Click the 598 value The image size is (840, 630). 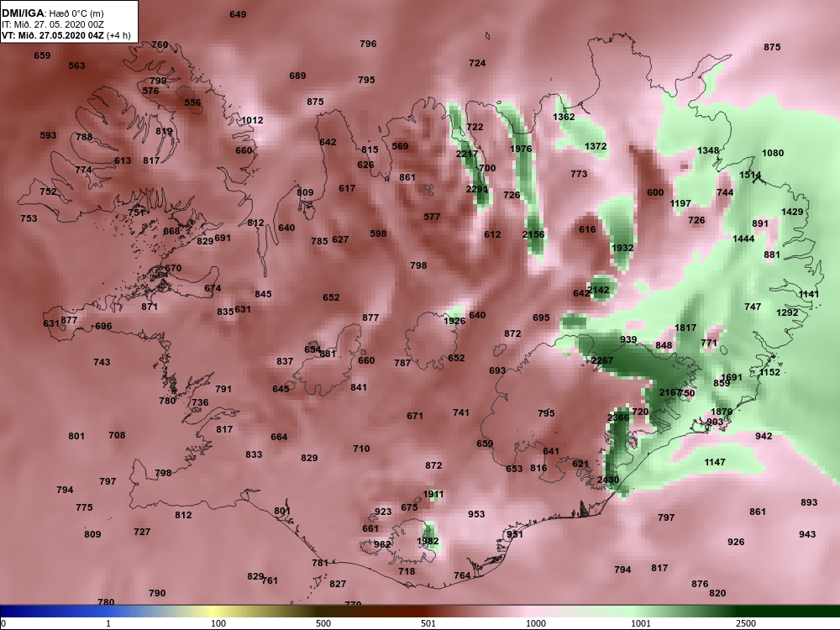coord(378,234)
